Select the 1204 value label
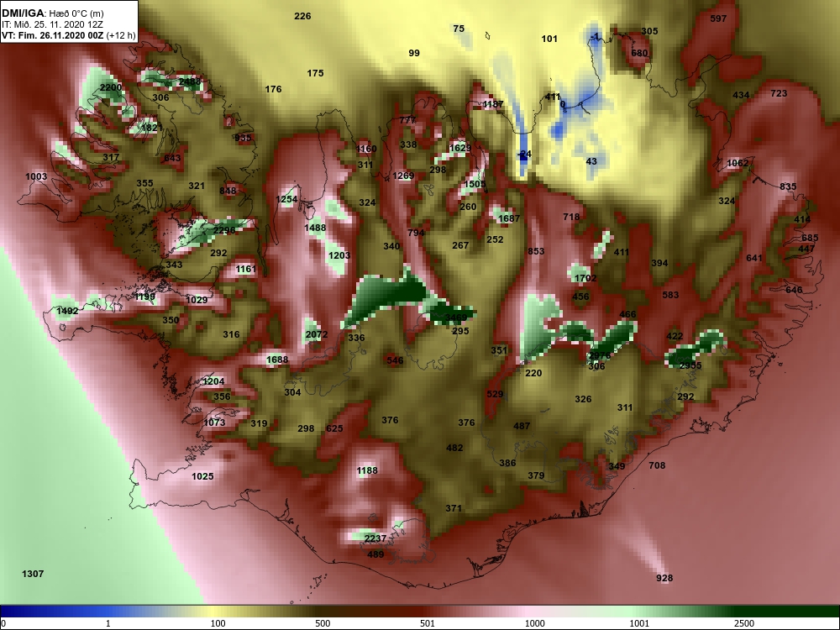Image resolution: width=840 pixels, height=630 pixels. tap(213, 381)
